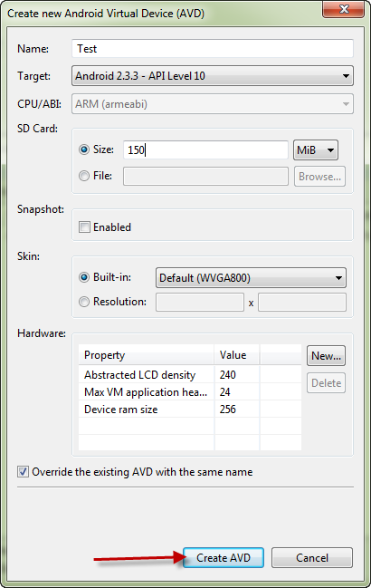This screenshot has height=588, width=371.
Task: Click into the Name field containing Test
Action: tap(213, 49)
